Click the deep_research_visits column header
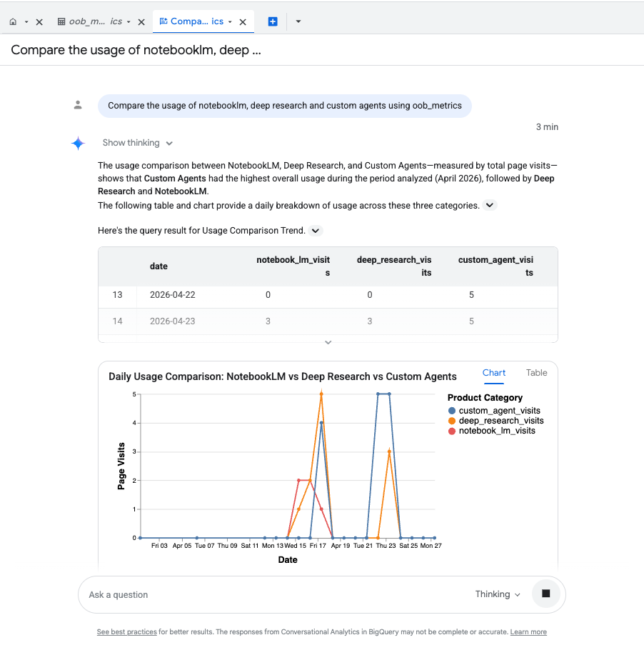The height and width of the screenshot is (655, 644). [394, 266]
